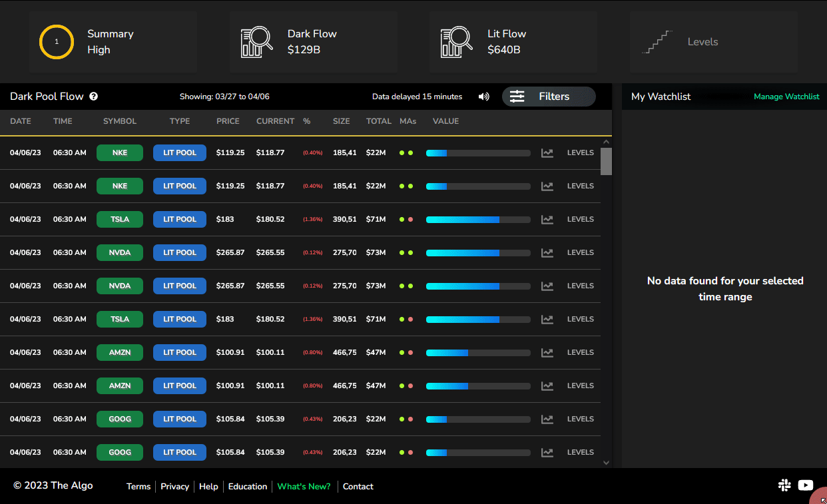Screen dimensions: 827x504
Task: Click LEVELS in the first NKE row
Action: point(581,152)
